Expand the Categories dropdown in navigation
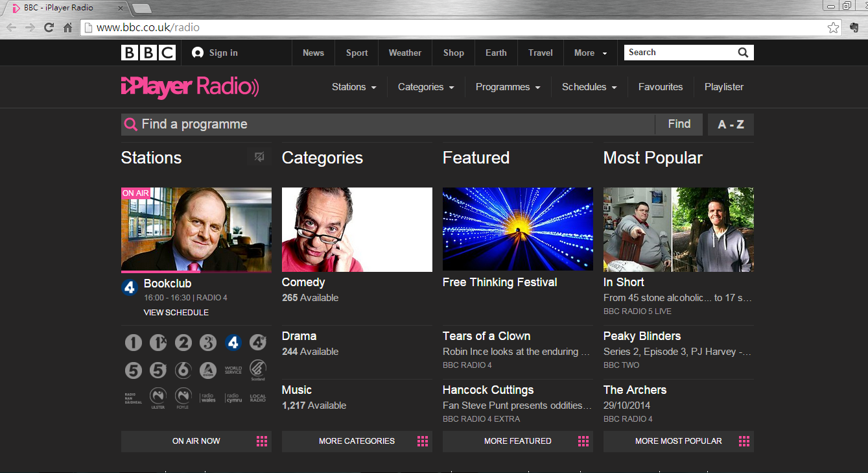Image resolution: width=868 pixels, height=473 pixels. point(426,87)
